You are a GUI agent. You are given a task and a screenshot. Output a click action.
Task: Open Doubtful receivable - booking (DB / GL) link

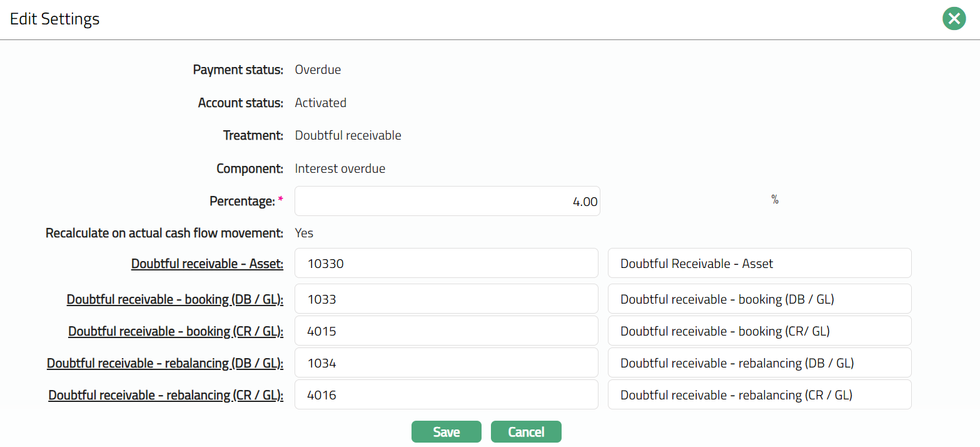(x=175, y=300)
